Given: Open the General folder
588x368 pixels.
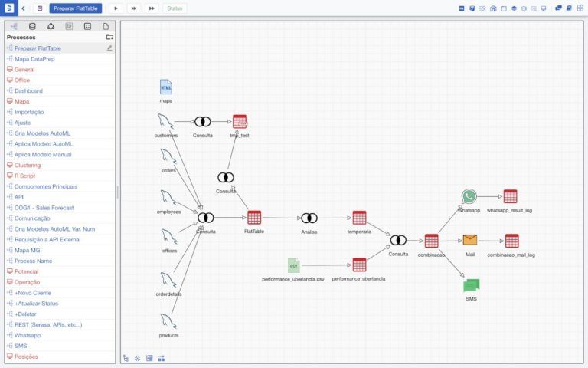Looking at the screenshot, I should [x=24, y=70].
